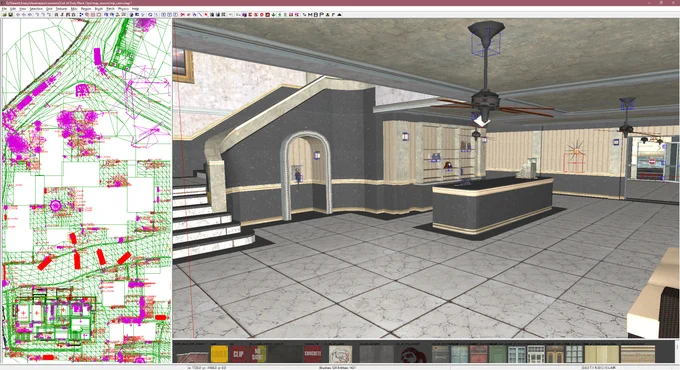Viewport: 680px width, 370px height.
Task: Click the save map disk toolbar icon
Action: tap(10, 15)
